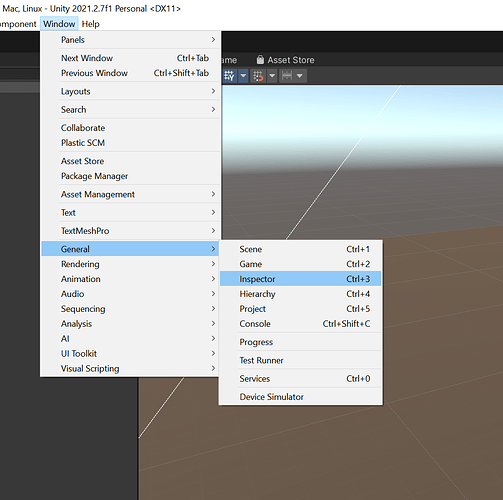Expand the Visual Scripting submenu

[130, 369]
